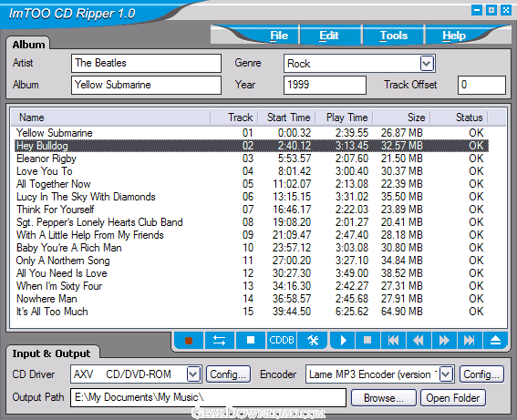Sort by the Play Time column header
Viewport: 517px width, 420px height.
(345, 118)
